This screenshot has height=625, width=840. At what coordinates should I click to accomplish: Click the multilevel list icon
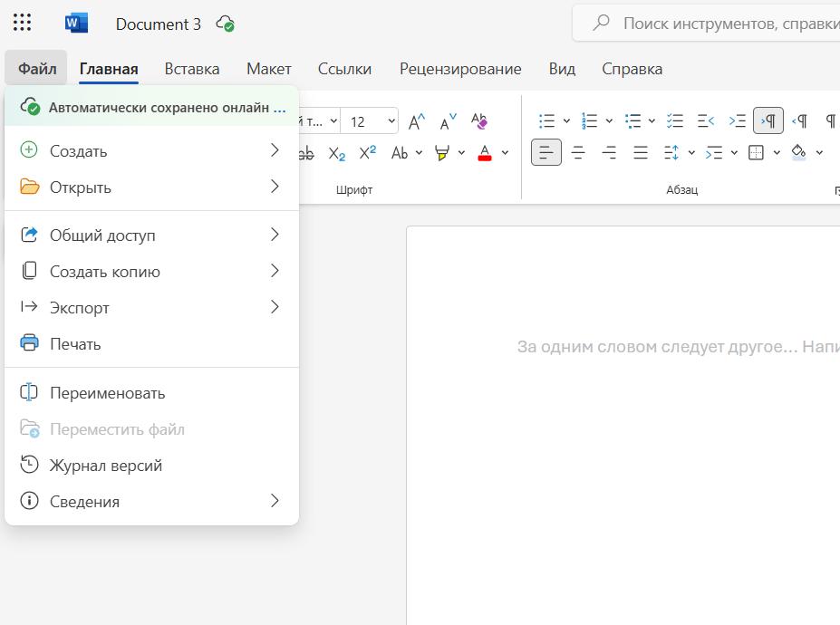click(x=632, y=121)
